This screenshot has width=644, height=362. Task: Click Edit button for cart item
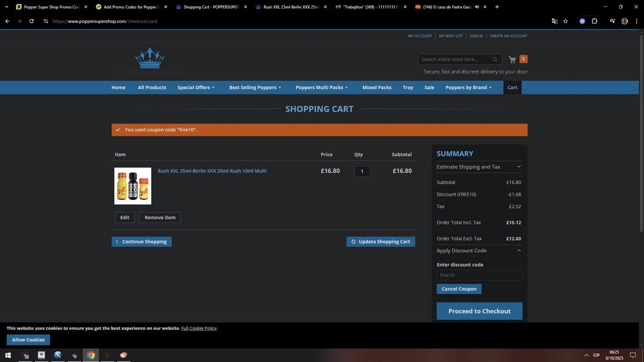pos(125,217)
